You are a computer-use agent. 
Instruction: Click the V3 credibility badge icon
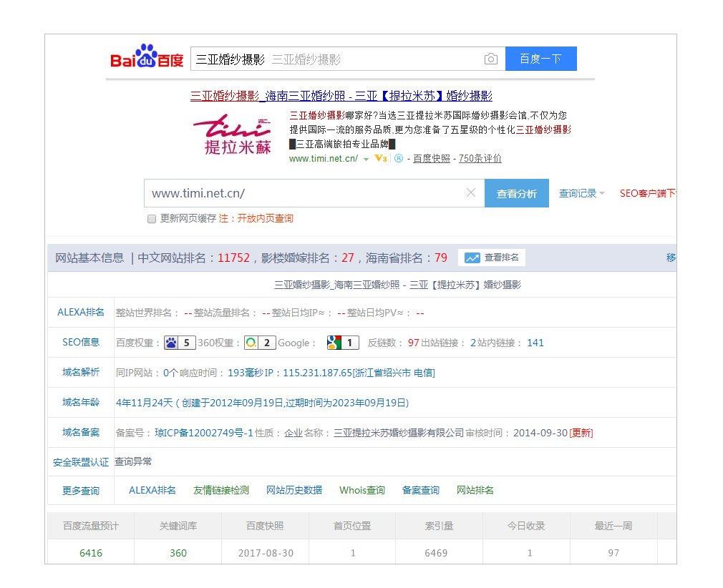380,159
